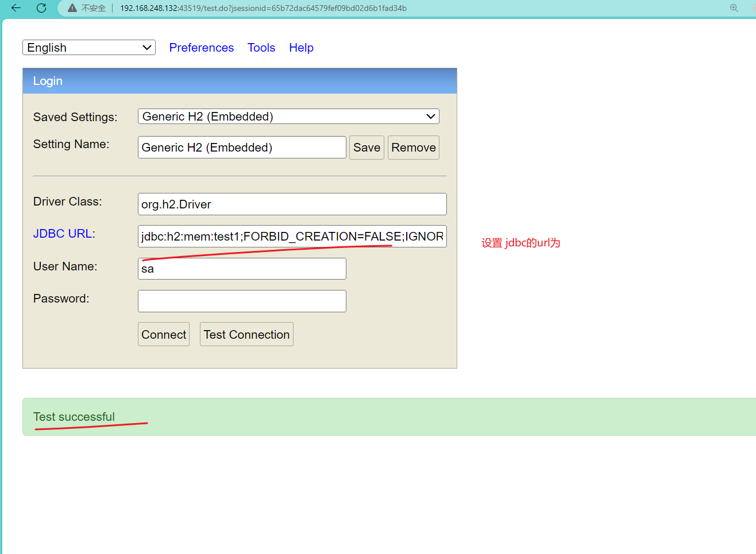Click the 'Test successful' message text

point(74,417)
